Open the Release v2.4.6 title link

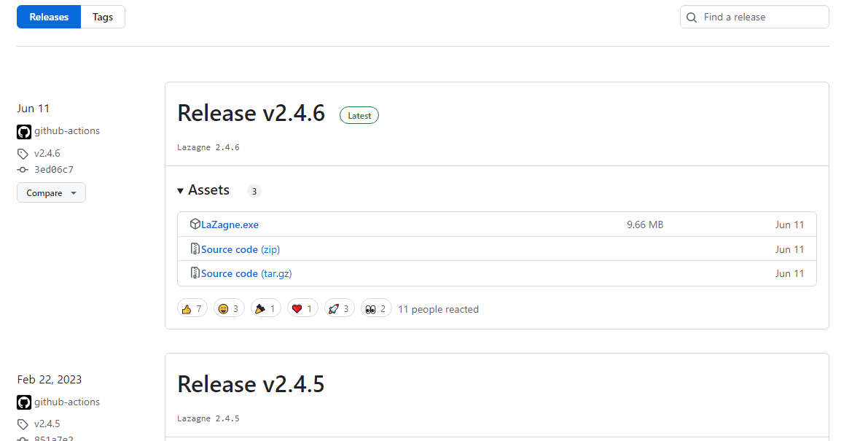coord(251,114)
